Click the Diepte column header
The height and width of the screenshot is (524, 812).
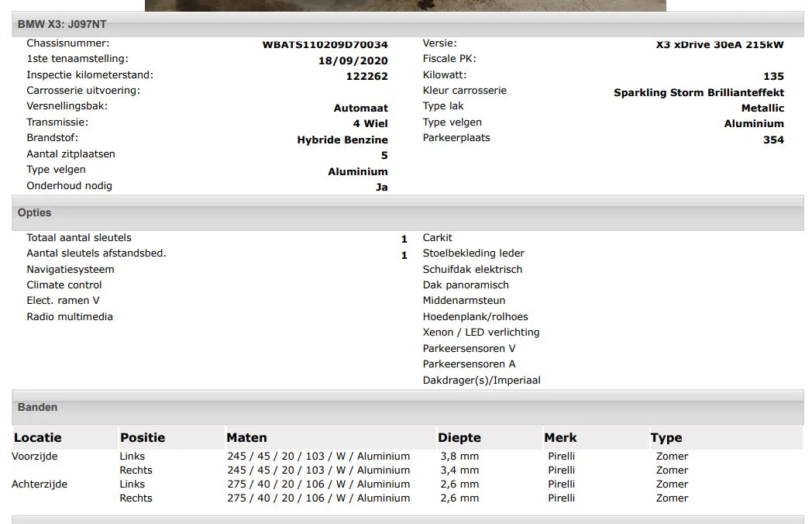coord(459,438)
